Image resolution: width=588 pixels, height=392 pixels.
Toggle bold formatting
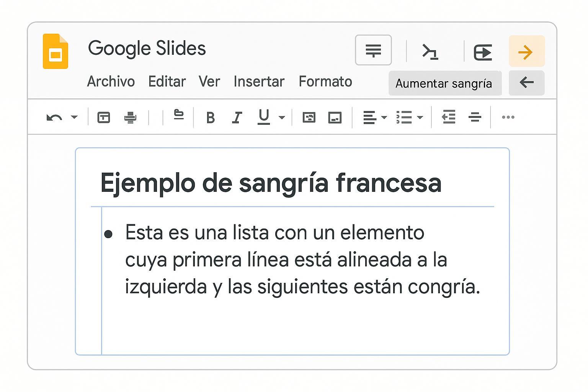coord(210,118)
